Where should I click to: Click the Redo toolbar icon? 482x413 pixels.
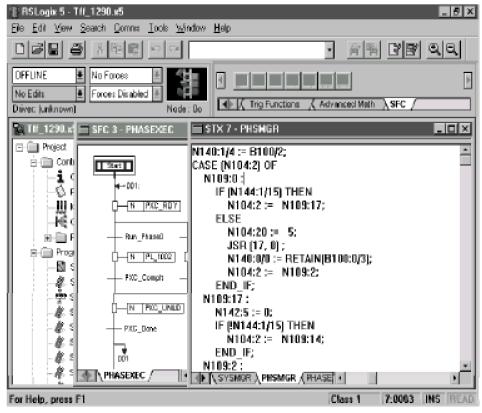tap(174, 49)
